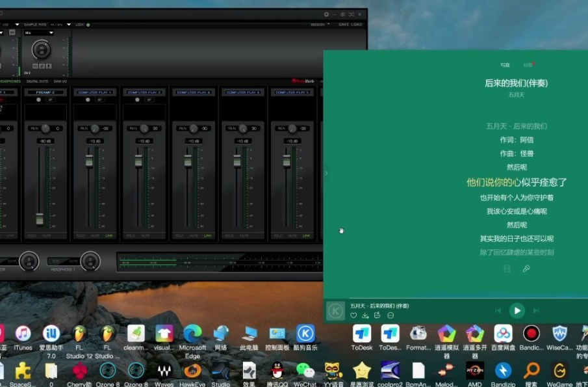Image resolution: width=588 pixels, height=387 pixels.
Task: Click the COMPUTER PLAY 5 fader handle
Action: [x=287, y=160]
